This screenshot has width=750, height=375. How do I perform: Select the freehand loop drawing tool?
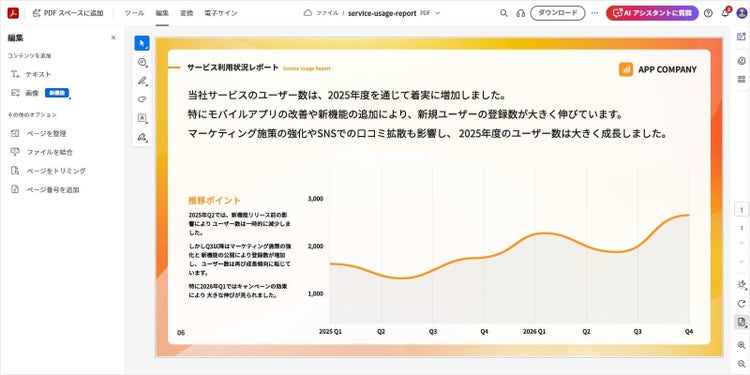pos(142,99)
